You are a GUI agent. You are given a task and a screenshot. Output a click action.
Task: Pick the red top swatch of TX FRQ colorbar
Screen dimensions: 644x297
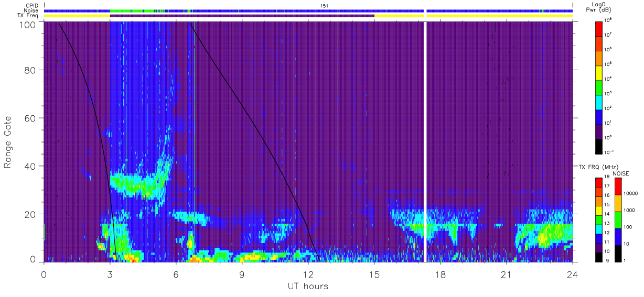point(599,183)
